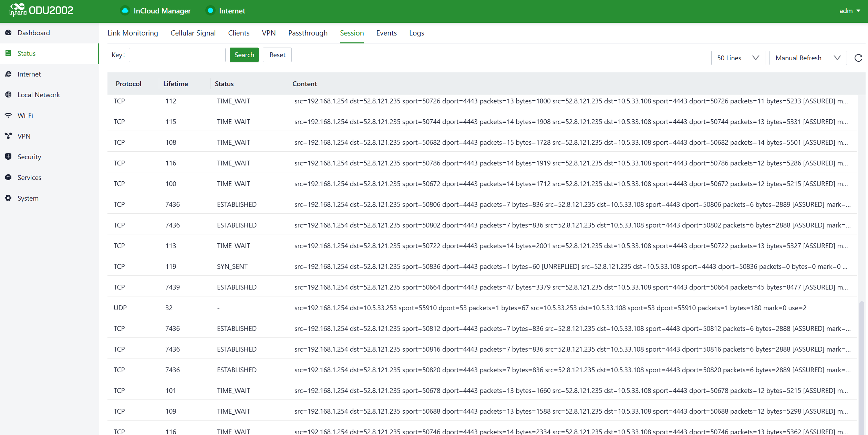Click the Wi-Fi signal icon in sidebar
The width and height of the screenshot is (868, 435).
9,115
